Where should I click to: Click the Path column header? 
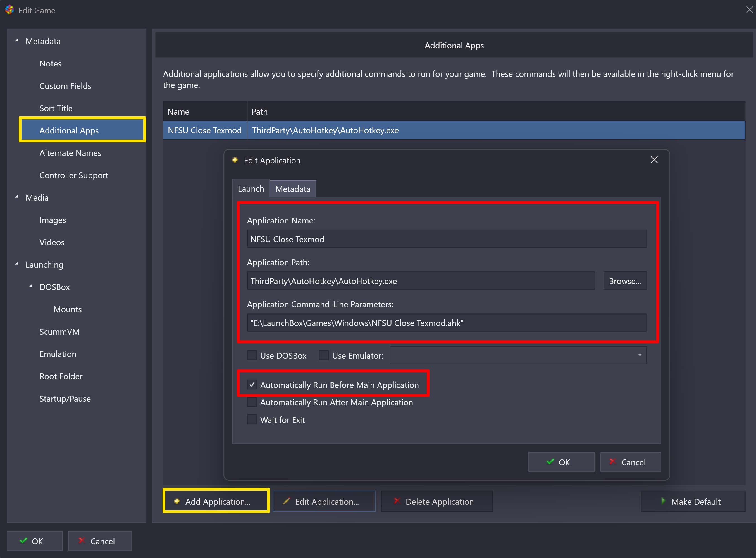coord(496,111)
